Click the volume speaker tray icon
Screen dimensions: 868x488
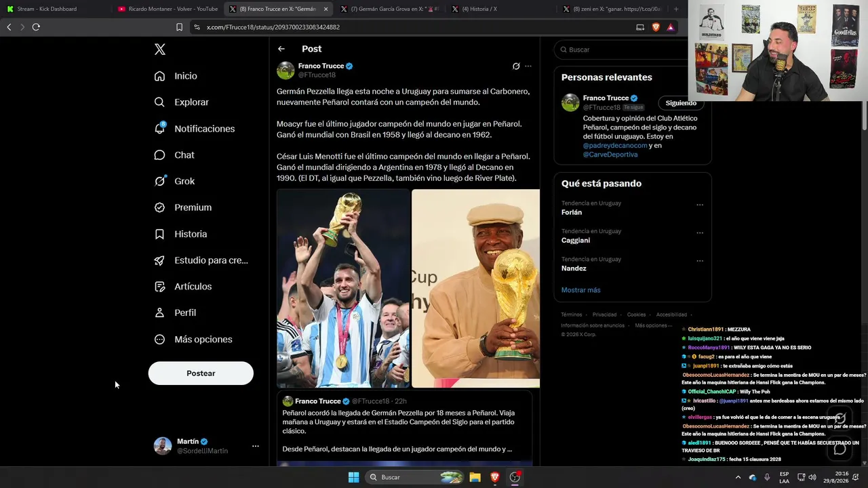[812, 477]
